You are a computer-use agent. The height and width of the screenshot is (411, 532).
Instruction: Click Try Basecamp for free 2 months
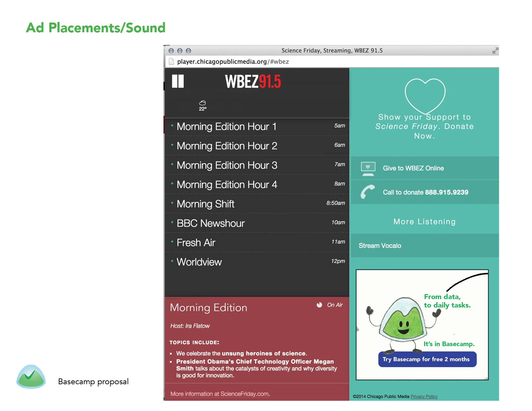coord(427,359)
